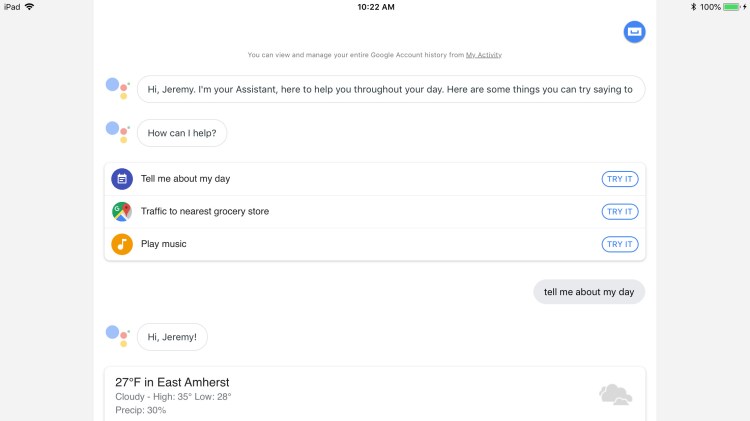This screenshot has height=421, width=750.
Task: Open the My Activity link
Action: pos(484,55)
